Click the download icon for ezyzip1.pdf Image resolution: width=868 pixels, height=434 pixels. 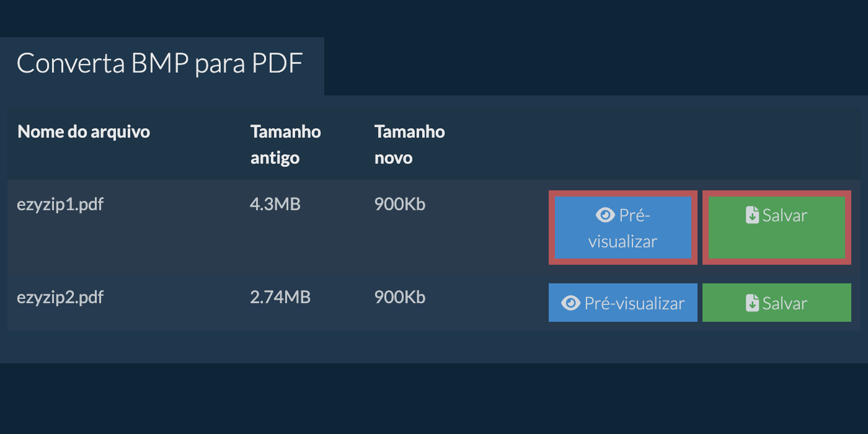[752, 215]
